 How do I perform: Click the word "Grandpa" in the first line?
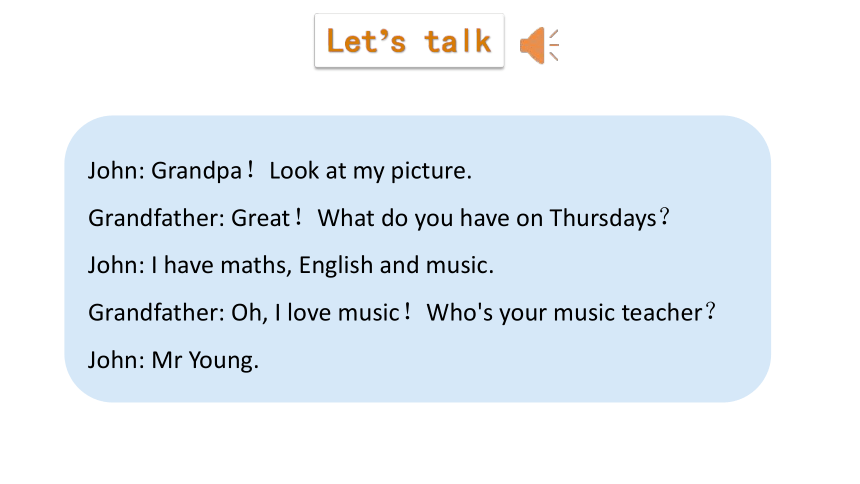[x=196, y=171]
